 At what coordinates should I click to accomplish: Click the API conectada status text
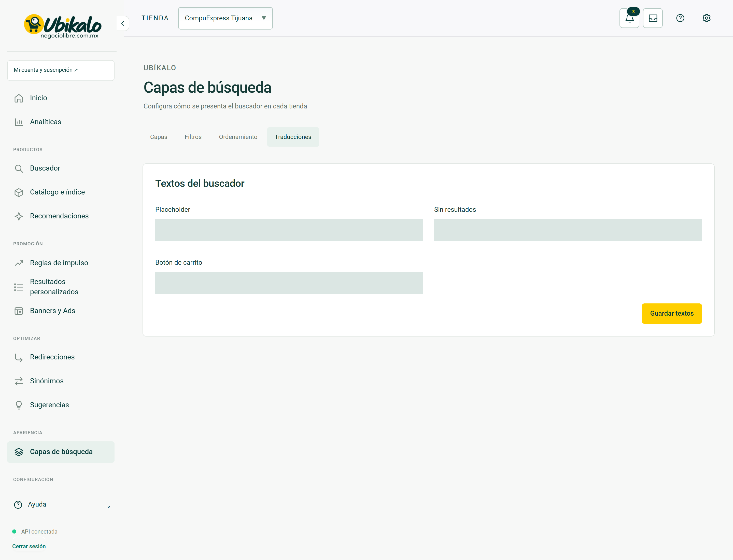(x=39, y=532)
